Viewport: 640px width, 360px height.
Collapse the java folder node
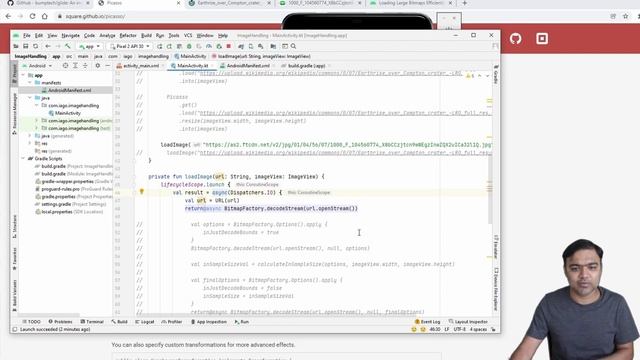coord(30,98)
